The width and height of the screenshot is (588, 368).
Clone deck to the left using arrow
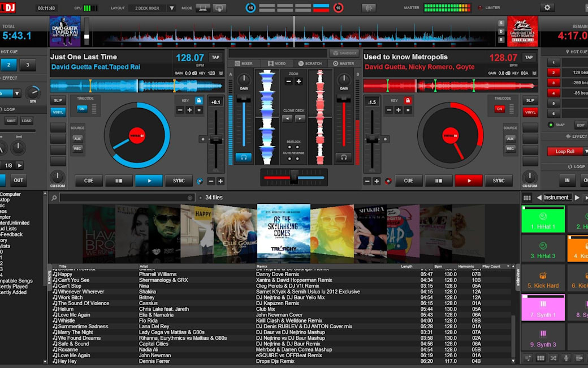(x=287, y=119)
